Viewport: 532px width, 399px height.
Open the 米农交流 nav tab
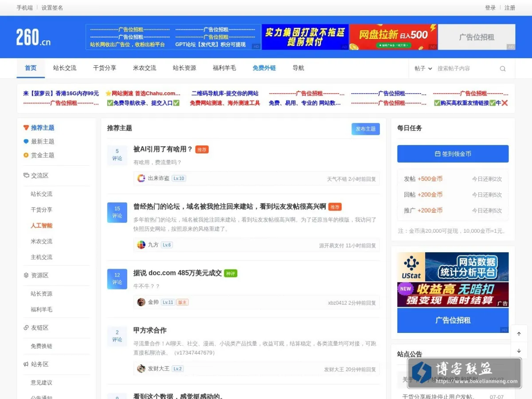tap(145, 68)
